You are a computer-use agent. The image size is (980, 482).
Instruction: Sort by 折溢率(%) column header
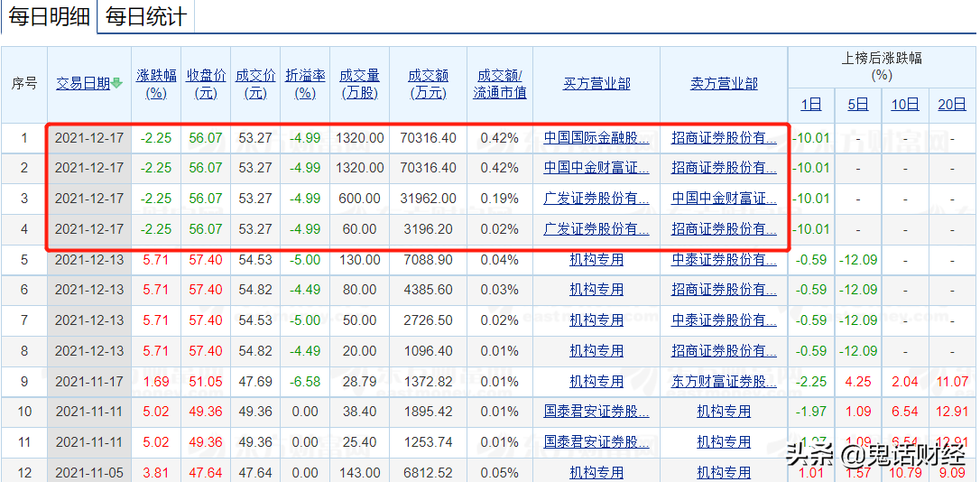(305, 85)
